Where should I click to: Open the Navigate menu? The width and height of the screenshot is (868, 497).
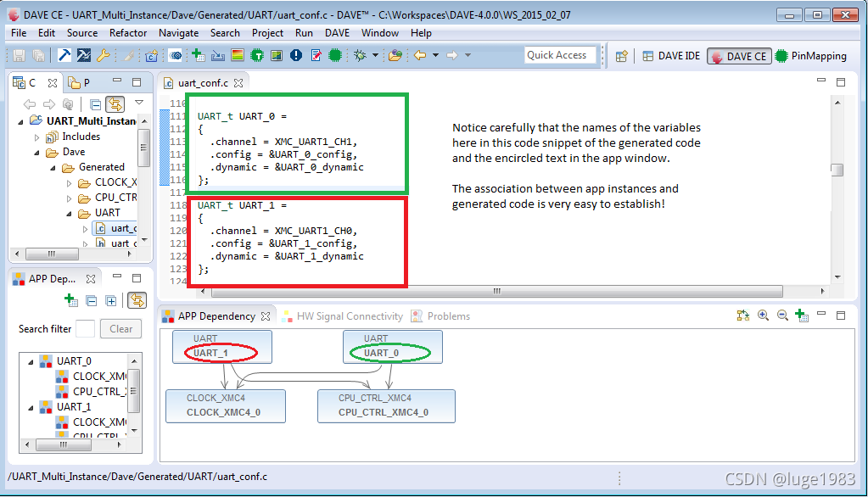click(x=178, y=33)
